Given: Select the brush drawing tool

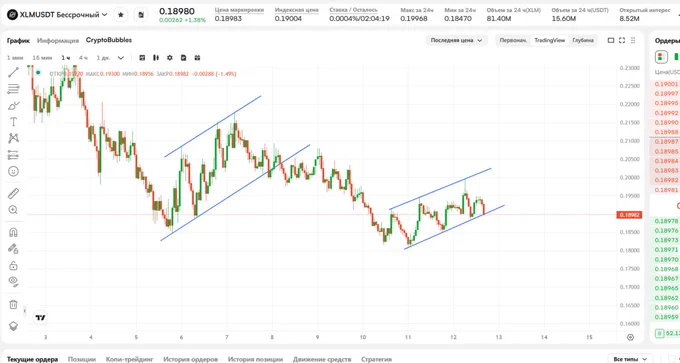Looking at the screenshot, I should [13, 105].
